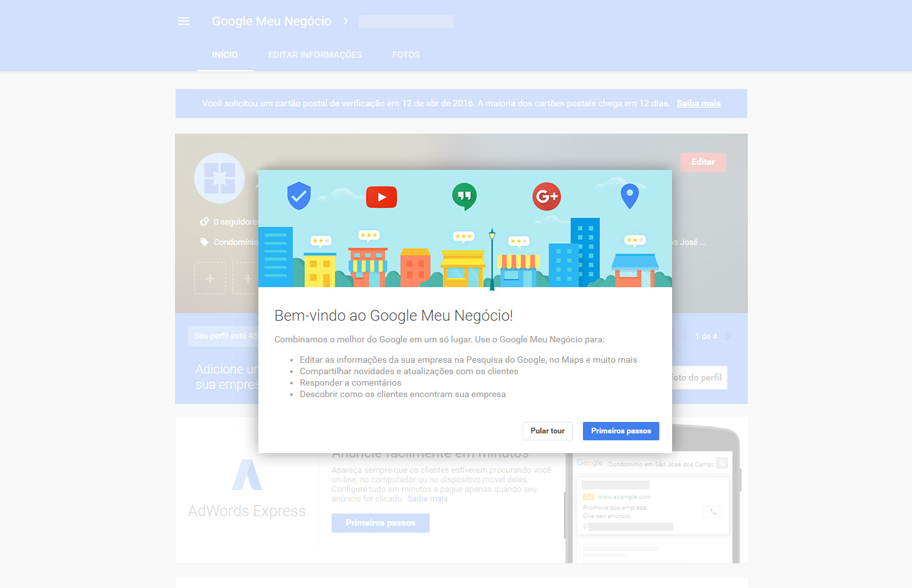Click the www.example.com ad URL
Image resolution: width=912 pixels, height=588 pixels.
click(x=624, y=497)
